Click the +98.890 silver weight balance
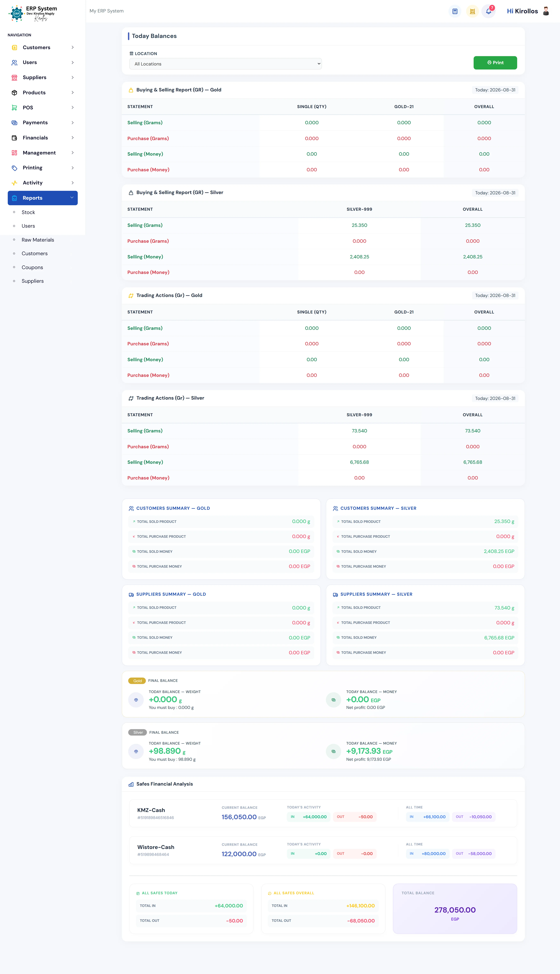 coord(165,751)
